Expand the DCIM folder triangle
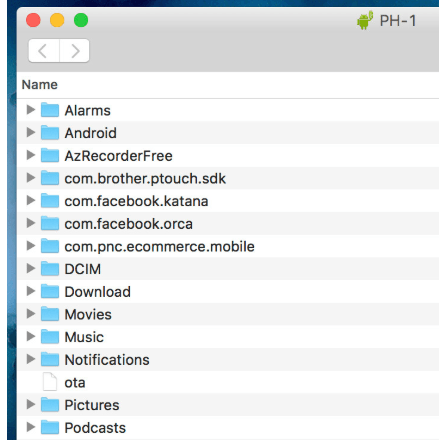Screen dimensions: 439x440 tap(31, 268)
